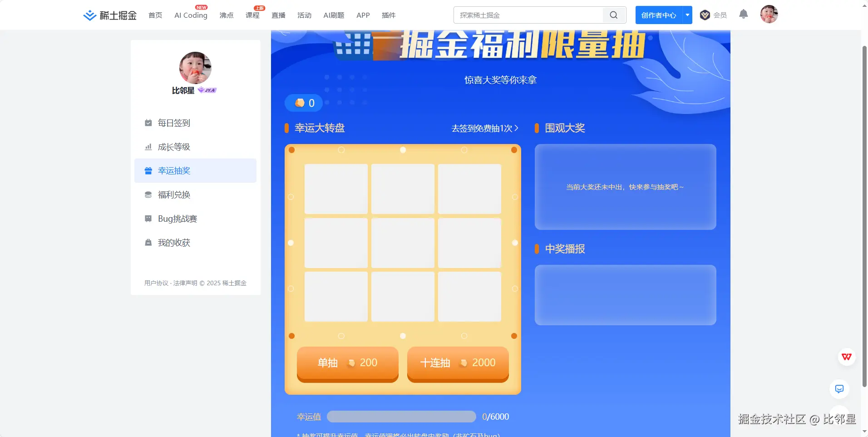Open Bug挑战赛 via its sidebar icon
Image resolution: width=868 pixels, height=437 pixels.
pyautogui.click(x=148, y=218)
